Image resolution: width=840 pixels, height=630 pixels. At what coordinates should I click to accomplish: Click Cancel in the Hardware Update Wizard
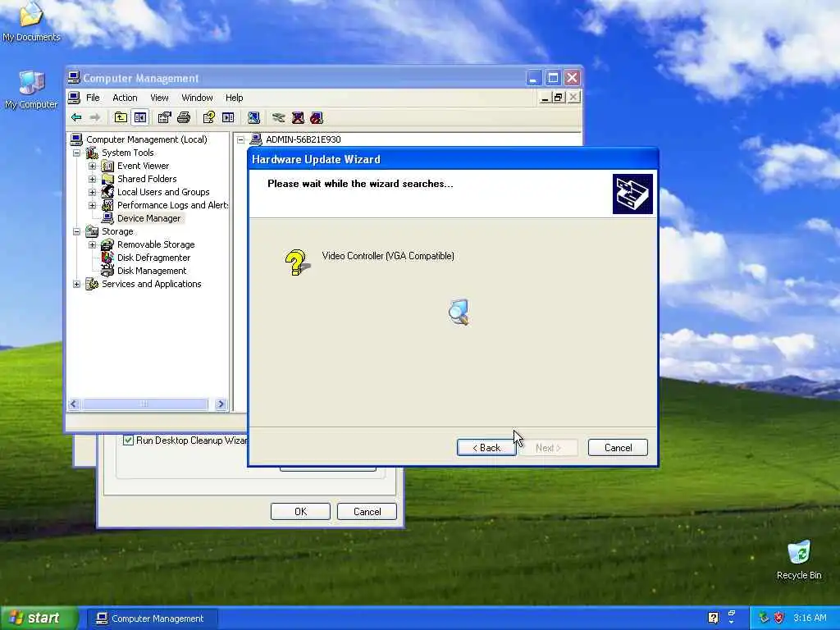[618, 448]
